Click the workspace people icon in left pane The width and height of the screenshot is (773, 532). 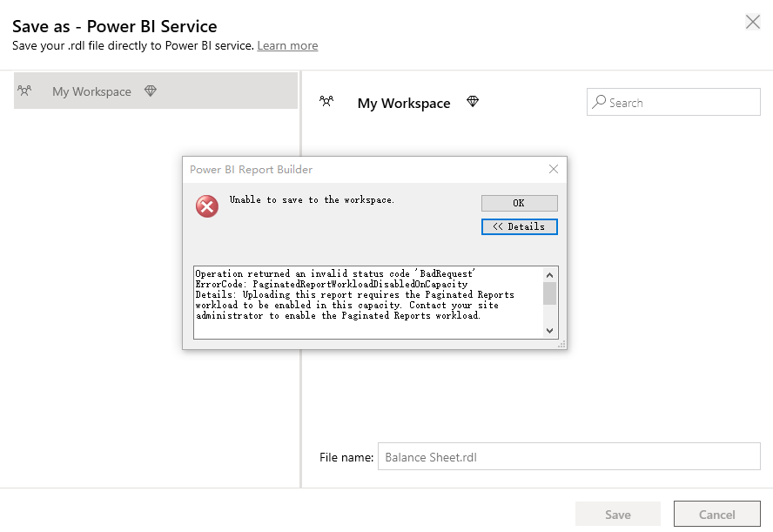coord(24,91)
